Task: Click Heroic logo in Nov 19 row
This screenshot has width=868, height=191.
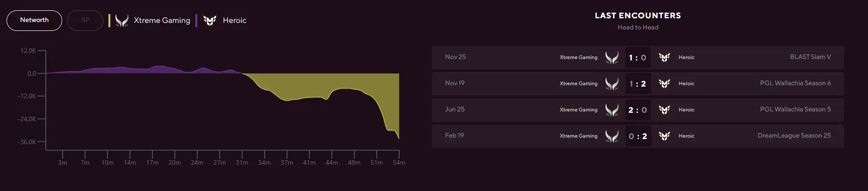Action: [x=664, y=84]
